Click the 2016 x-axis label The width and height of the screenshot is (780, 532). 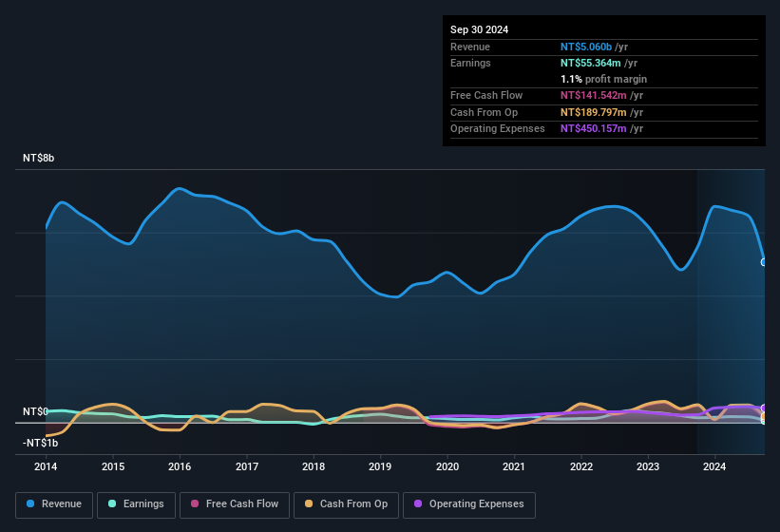[x=180, y=466]
